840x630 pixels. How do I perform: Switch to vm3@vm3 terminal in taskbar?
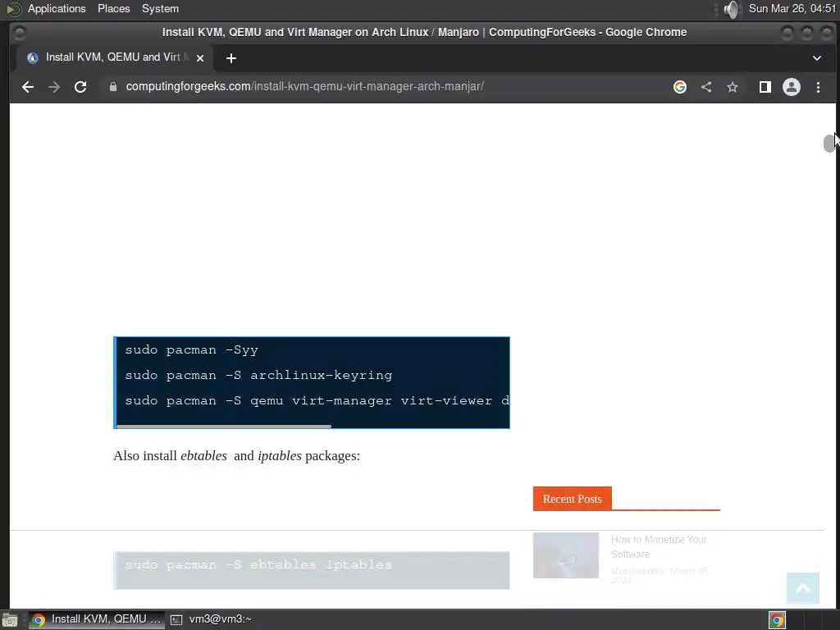coord(212,619)
